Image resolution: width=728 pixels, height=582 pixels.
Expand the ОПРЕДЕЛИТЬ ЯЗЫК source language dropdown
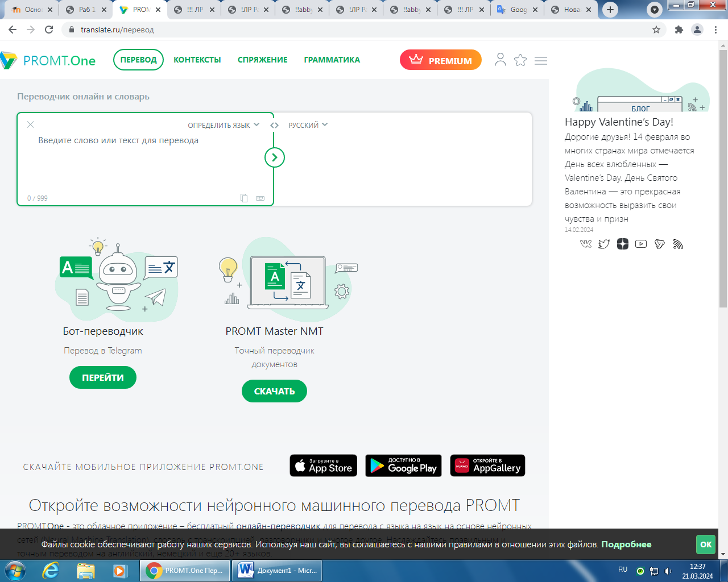pos(224,125)
